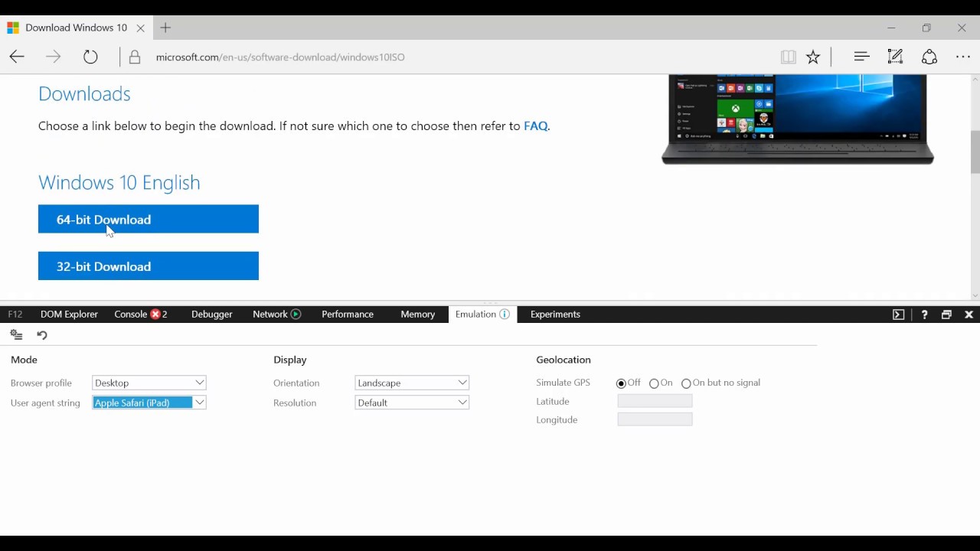Click the address bar URL
The height and width of the screenshot is (551, 980).
[280, 57]
